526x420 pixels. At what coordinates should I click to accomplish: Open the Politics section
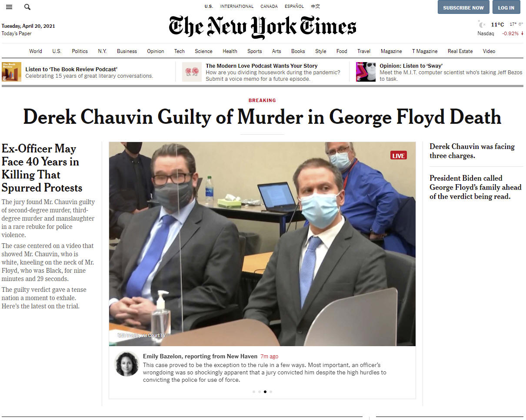coord(80,51)
